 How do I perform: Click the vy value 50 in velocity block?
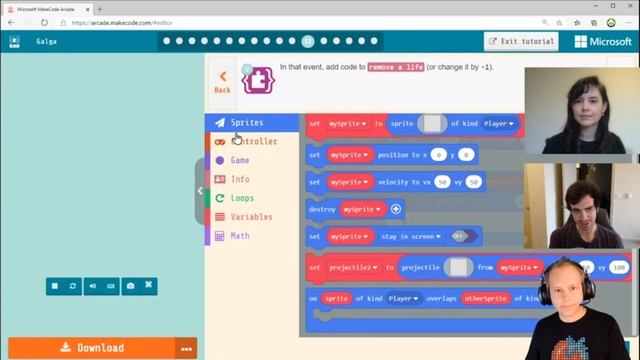[473, 182]
